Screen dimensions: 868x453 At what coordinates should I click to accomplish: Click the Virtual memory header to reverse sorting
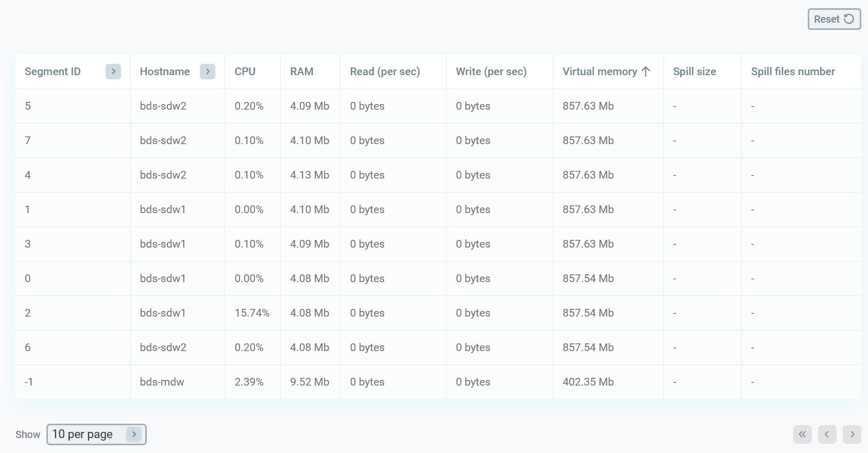point(601,72)
